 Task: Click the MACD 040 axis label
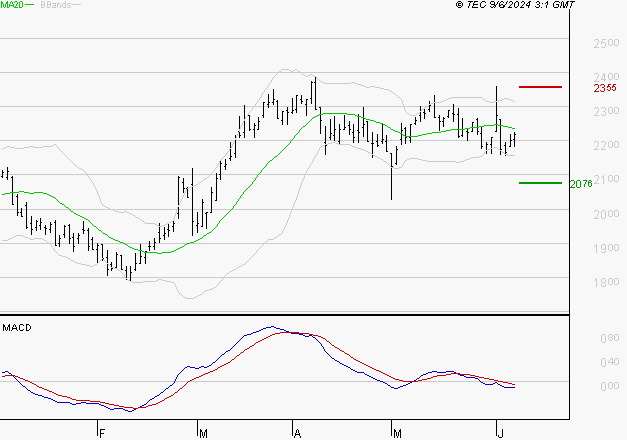[x=610, y=362]
